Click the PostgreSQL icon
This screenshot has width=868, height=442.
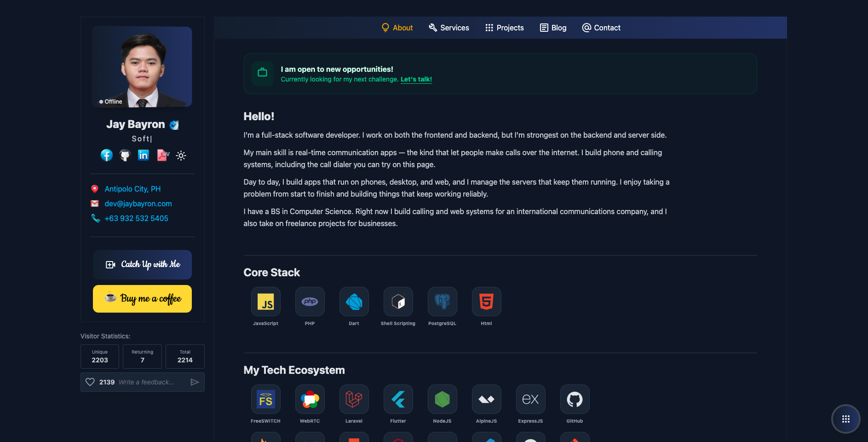pyautogui.click(x=442, y=302)
